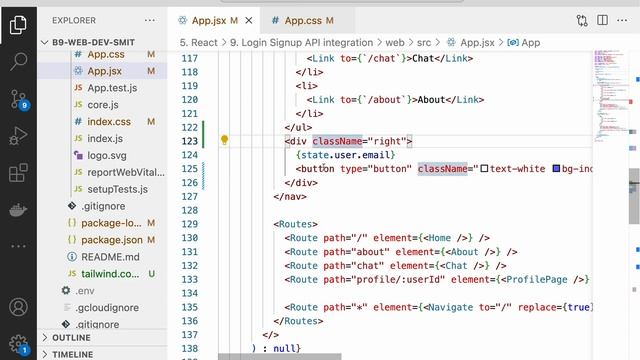The width and height of the screenshot is (640, 360).
Task: Open .gcloudignore in the explorer
Action: (107, 307)
